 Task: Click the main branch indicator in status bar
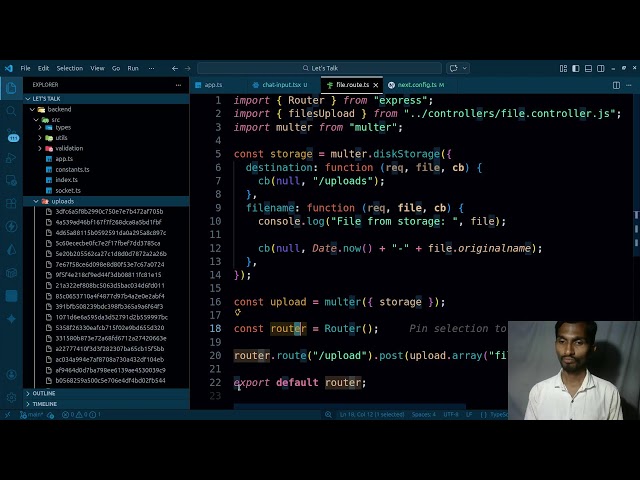click(32, 415)
